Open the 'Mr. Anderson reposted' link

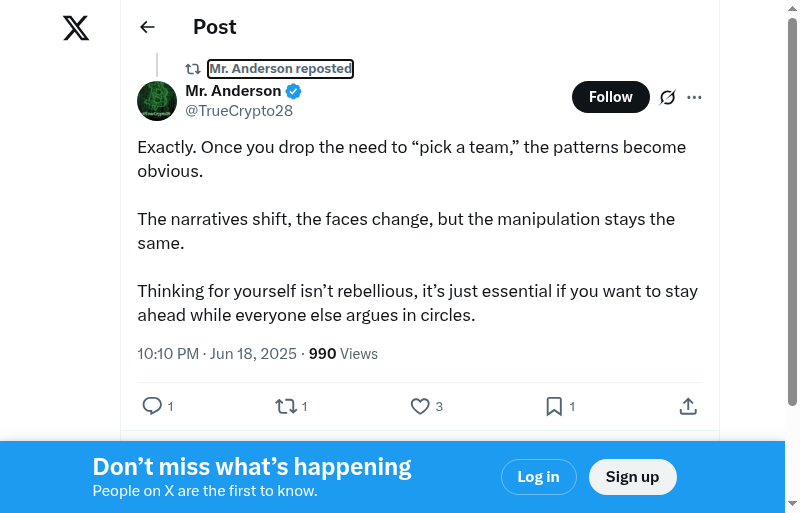pos(280,69)
